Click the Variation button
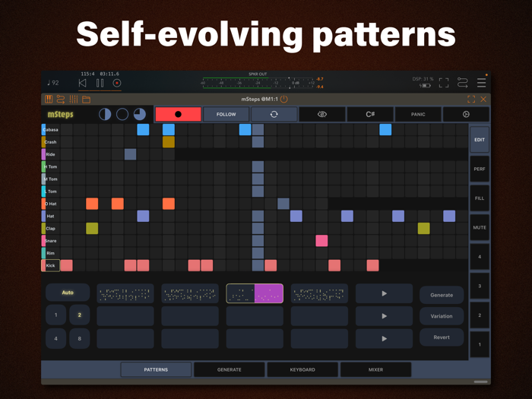The height and width of the screenshot is (399, 532). point(442,316)
